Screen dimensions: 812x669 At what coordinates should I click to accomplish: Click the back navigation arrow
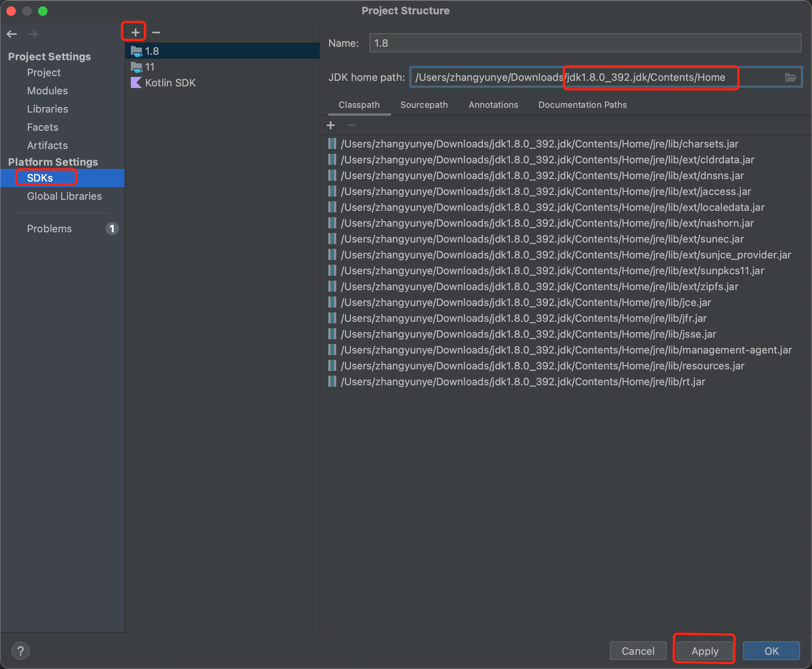tap(12, 34)
